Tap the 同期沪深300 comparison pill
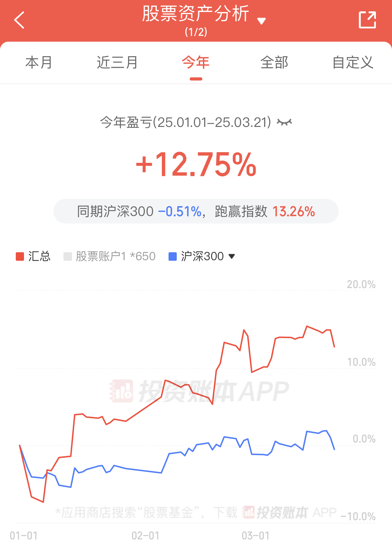 click(x=196, y=212)
